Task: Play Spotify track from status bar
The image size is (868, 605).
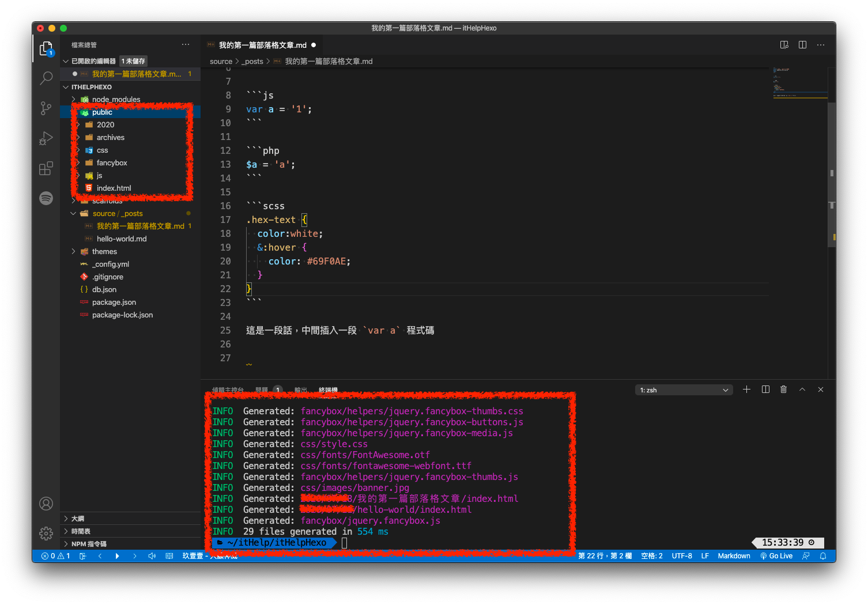Action: click(117, 556)
